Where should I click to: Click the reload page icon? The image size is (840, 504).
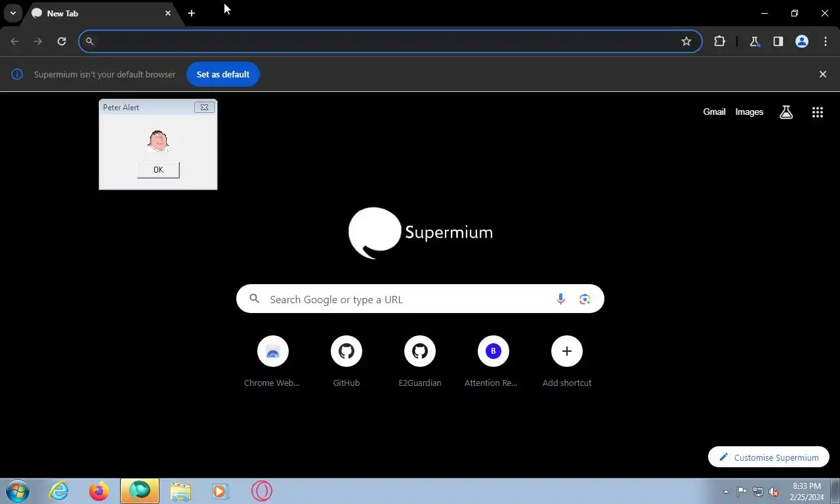click(62, 41)
